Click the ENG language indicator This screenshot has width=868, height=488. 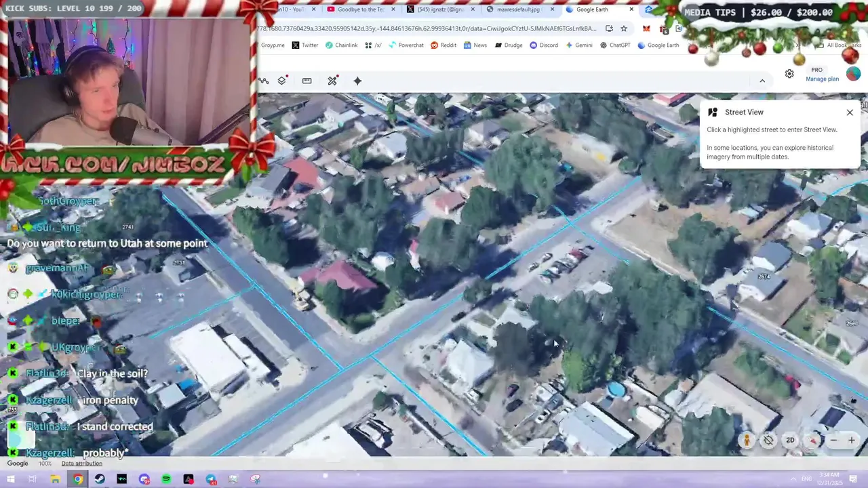806,479
